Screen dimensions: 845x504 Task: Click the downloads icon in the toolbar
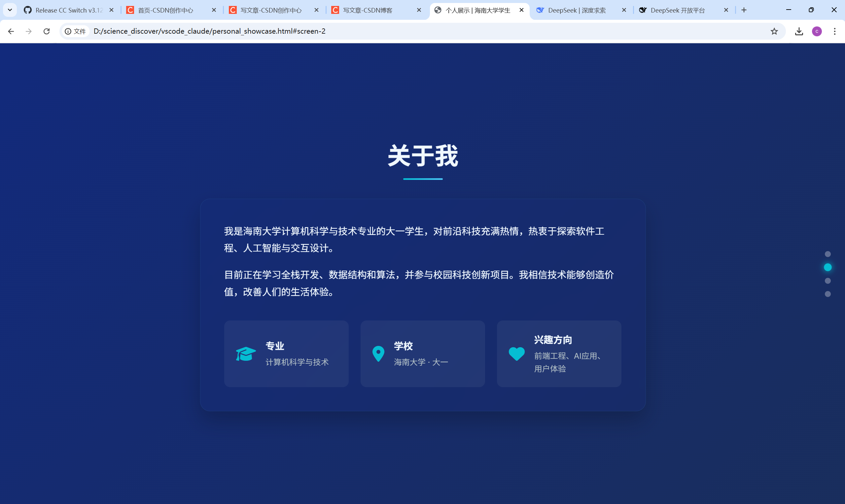[x=799, y=31]
